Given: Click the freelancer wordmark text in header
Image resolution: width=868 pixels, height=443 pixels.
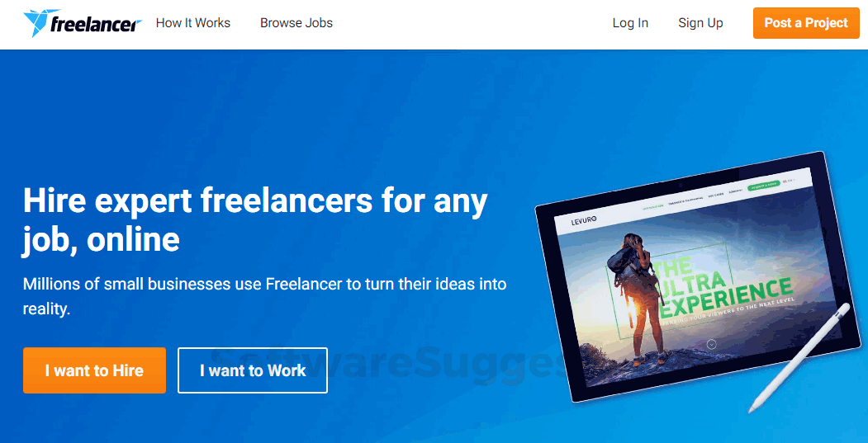Looking at the screenshot, I should [95, 25].
